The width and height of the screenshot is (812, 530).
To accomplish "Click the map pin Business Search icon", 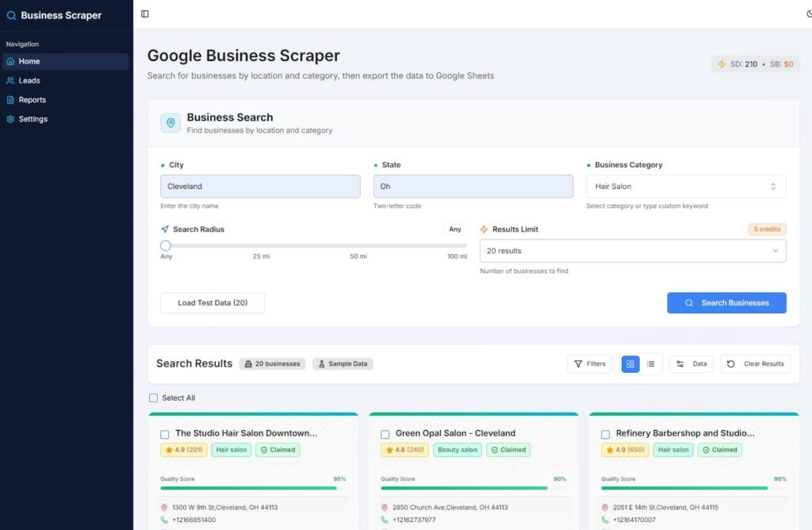I will [x=170, y=123].
